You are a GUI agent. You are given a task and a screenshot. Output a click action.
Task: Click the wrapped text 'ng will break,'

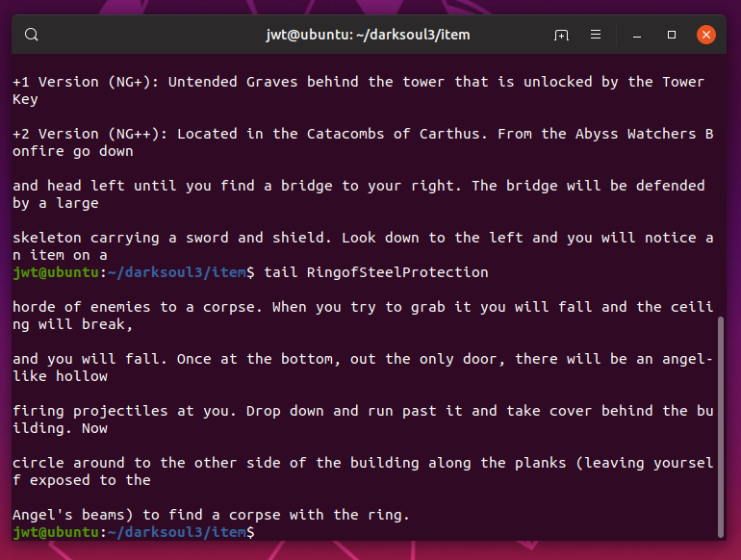(x=73, y=324)
